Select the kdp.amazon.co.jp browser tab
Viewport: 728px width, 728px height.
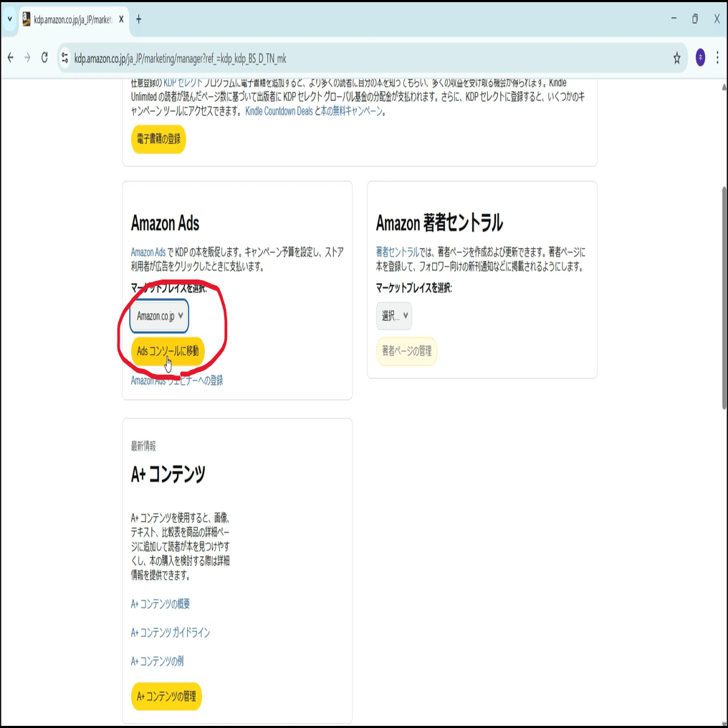coord(73,19)
